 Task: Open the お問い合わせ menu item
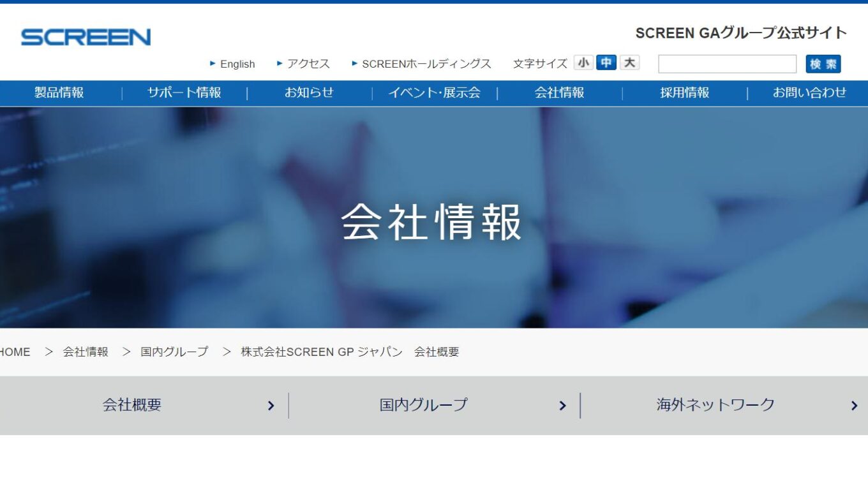pyautogui.click(x=809, y=92)
